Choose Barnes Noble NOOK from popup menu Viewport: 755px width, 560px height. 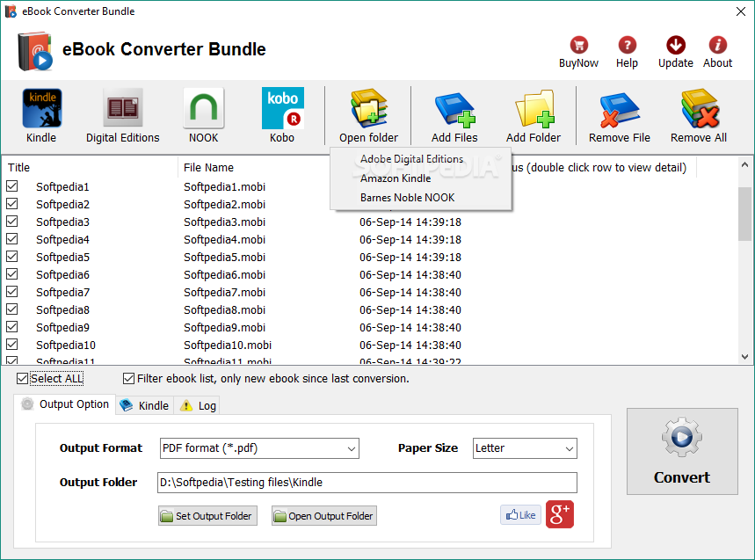pyautogui.click(x=407, y=198)
